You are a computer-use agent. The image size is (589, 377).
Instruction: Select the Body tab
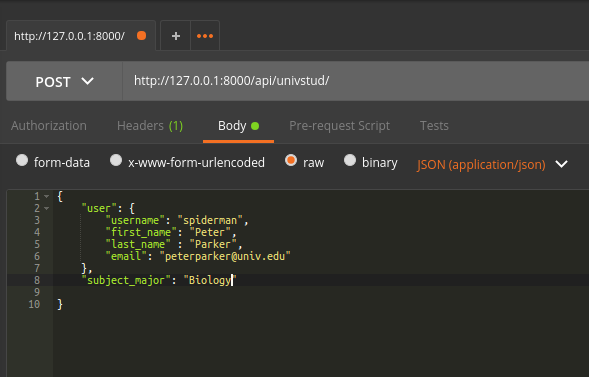[238, 125]
